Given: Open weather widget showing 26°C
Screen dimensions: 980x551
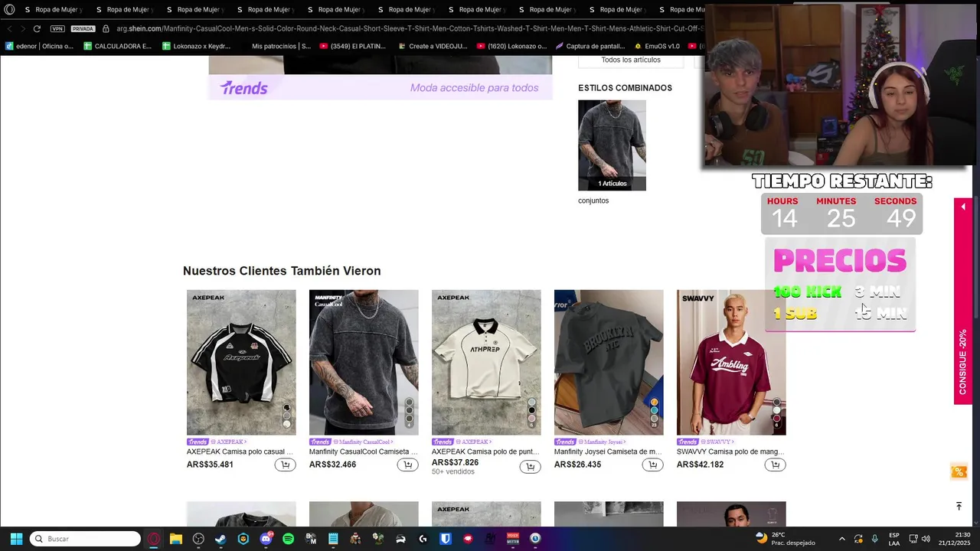Looking at the screenshot, I should (x=786, y=539).
